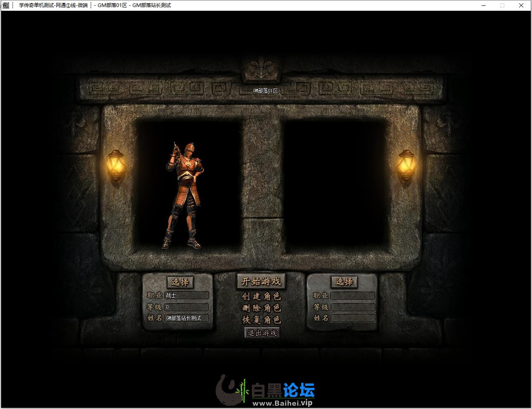This screenshot has width=532, height=409.
Task: Click 删除角色 to delete character
Action: point(261,308)
